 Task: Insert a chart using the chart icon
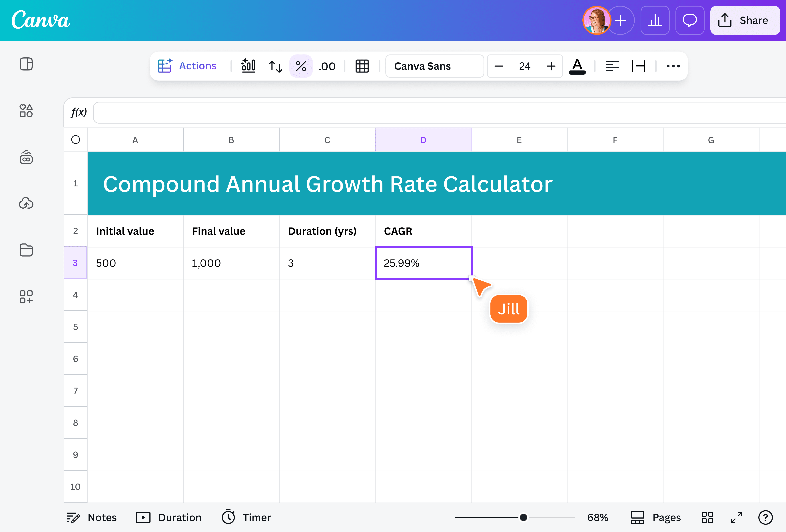point(249,66)
